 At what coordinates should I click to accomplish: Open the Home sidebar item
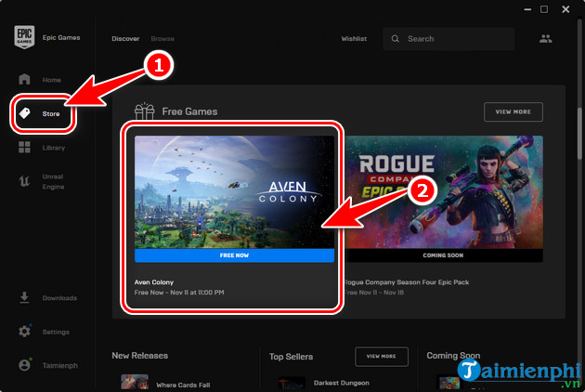(x=40, y=80)
